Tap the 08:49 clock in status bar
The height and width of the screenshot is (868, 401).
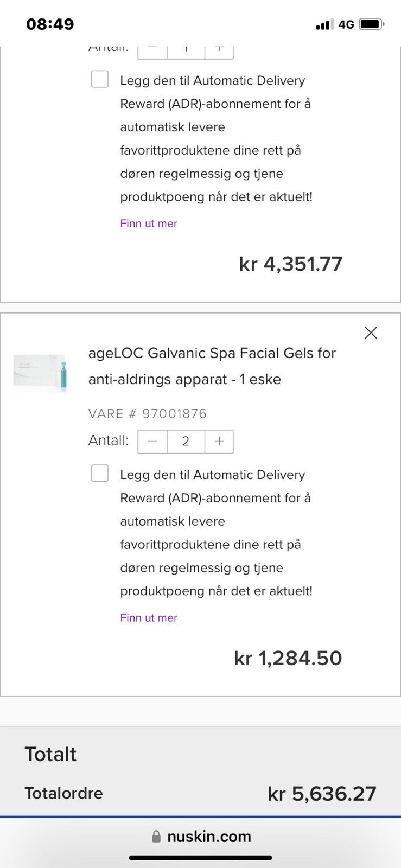click(50, 24)
